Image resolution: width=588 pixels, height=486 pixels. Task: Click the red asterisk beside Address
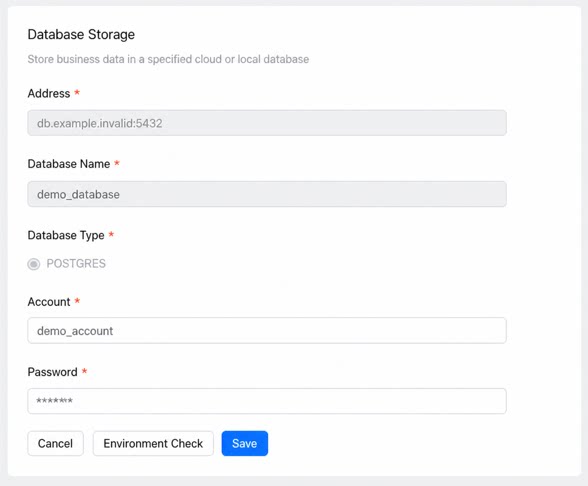(x=77, y=92)
